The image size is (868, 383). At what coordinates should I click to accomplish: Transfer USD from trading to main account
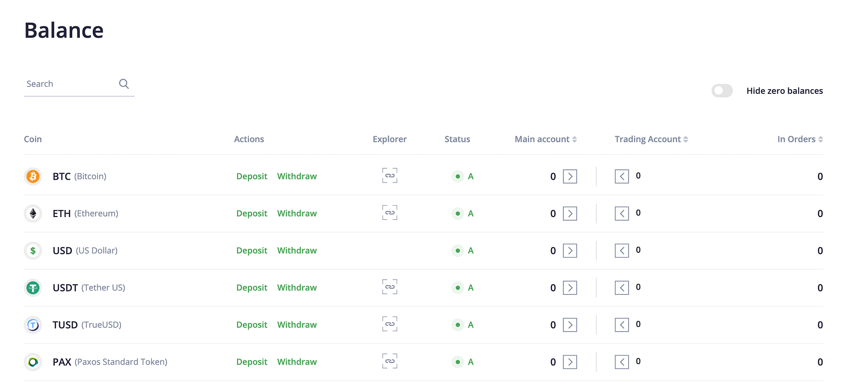pos(622,250)
